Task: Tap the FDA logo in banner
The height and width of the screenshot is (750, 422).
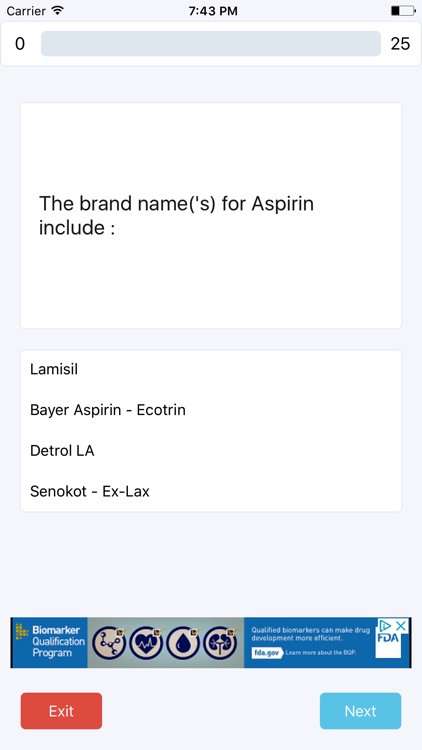Action: click(x=388, y=639)
